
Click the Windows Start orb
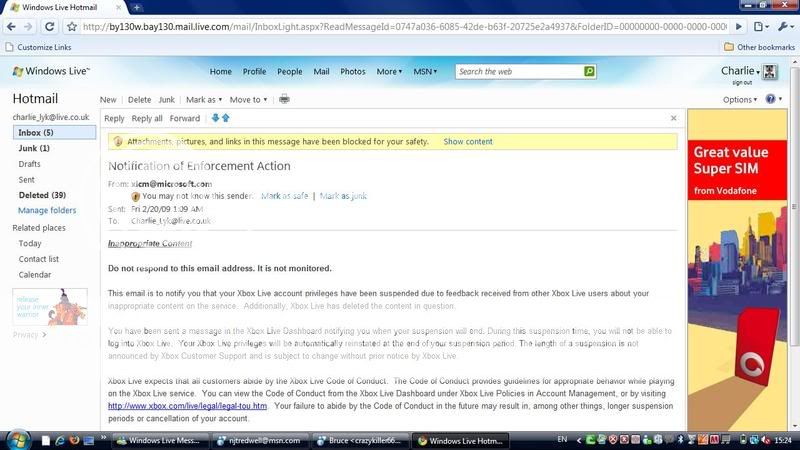pos(15,440)
